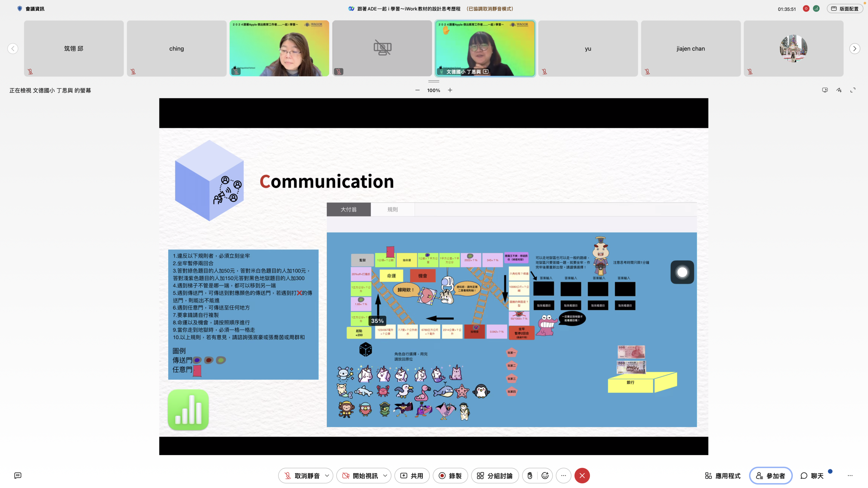The width and height of the screenshot is (868, 488).
Task: Open the emoji reactions icon
Action: (x=545, y=475)
